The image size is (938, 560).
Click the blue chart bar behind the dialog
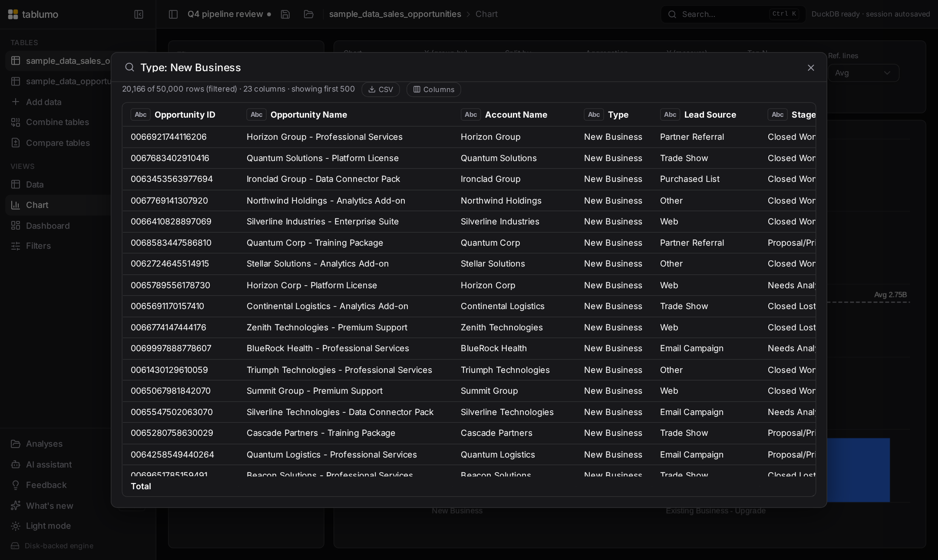click(x=858, y=470)
